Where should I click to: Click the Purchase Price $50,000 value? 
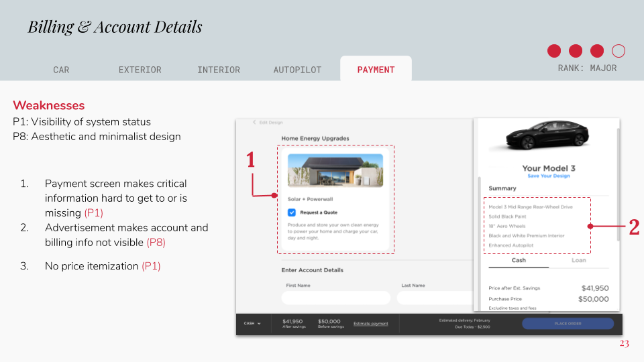[594, 299]
